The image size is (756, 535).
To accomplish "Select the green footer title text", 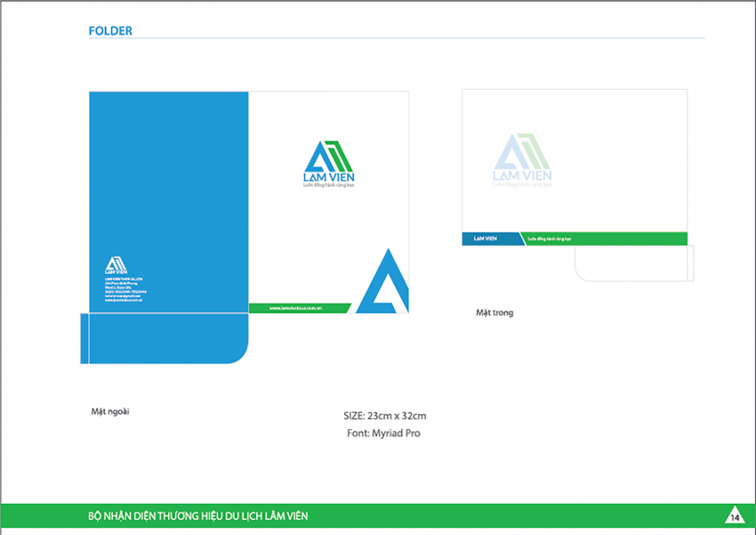I will point(198,516).
